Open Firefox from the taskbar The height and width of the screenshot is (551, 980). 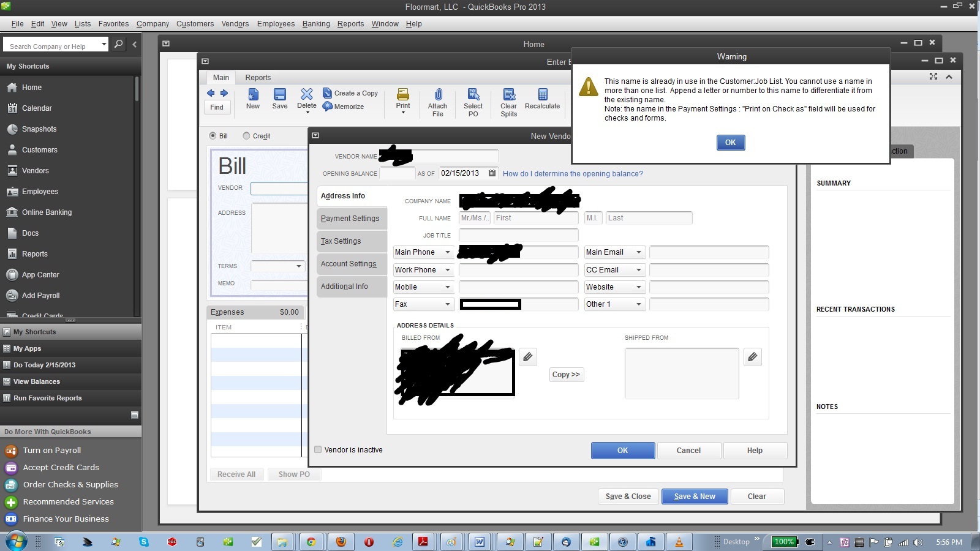point(341,542)
